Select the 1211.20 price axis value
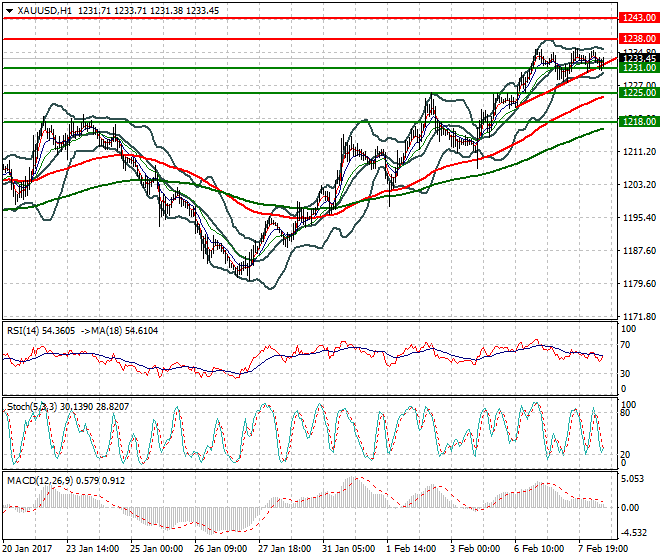This screenshot has width=660, height=560. [639, 152]
